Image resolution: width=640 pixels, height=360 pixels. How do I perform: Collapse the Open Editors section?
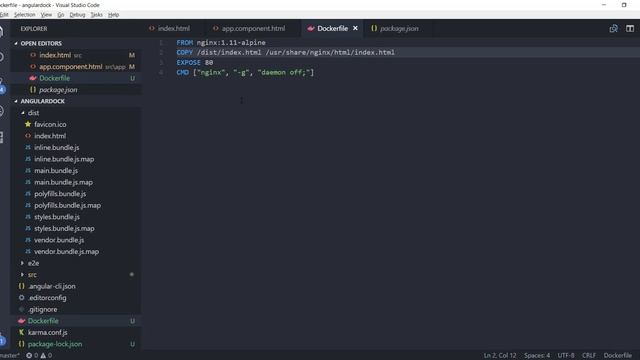41,43
